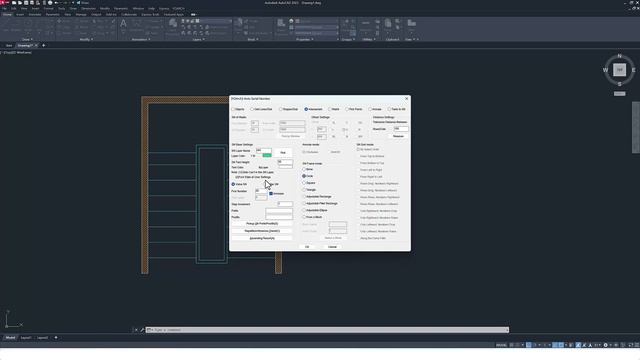Screen dimensions: 640x360
Task: Click the OK button in the dialog
Action: 307,247
